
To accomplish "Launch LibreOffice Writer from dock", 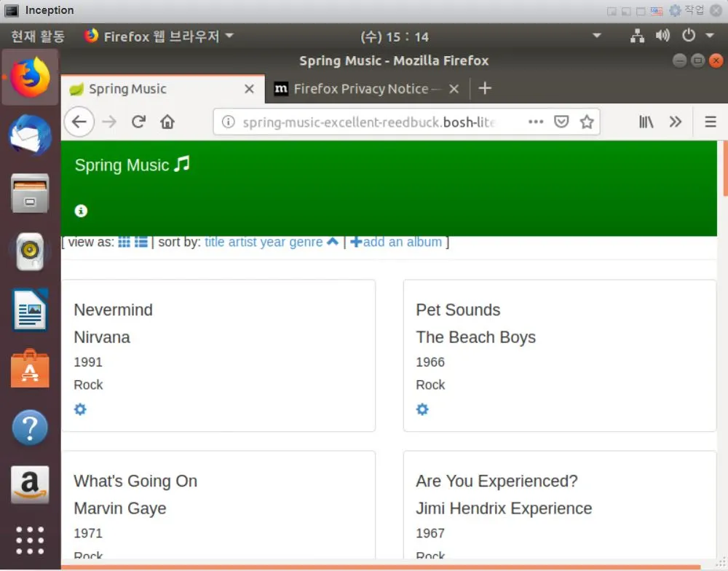I will tap(30, 310).
